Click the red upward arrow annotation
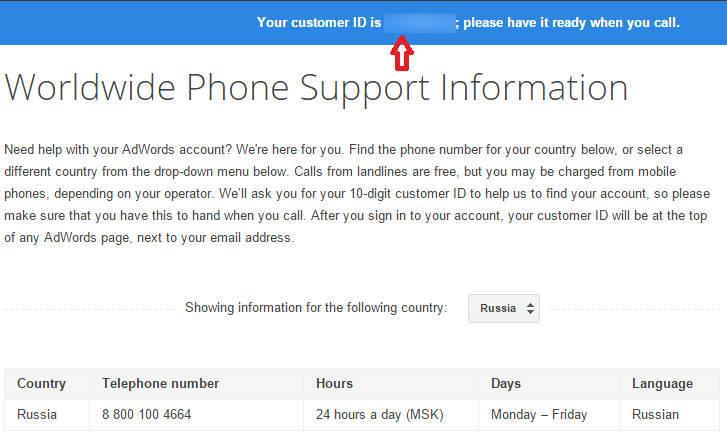727x443 pixels. pyautogui.click(x=401, y=55)
